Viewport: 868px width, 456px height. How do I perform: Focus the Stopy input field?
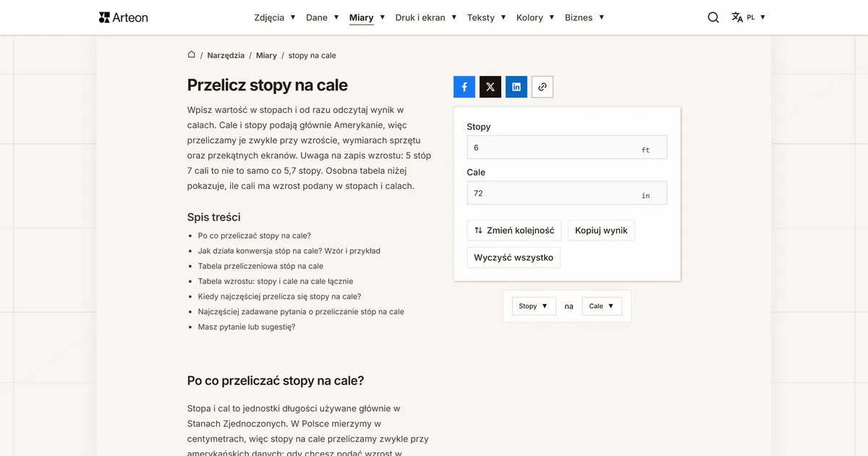[567, 147]
